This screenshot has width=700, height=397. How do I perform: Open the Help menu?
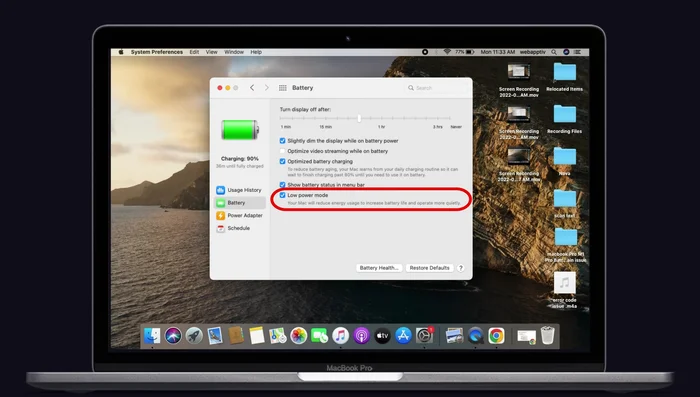[x=256, y=52]
